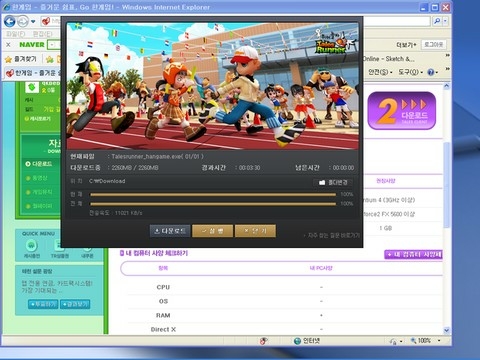Open the 파일(F) file menu
Image resolution: width=480 pixels, height=360 pixels.
[x=16, y=34]
